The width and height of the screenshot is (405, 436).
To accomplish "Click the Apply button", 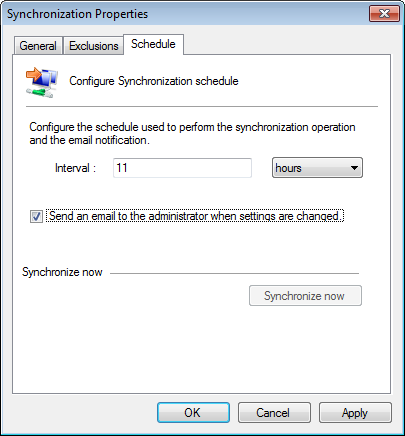I will pyautogui.click(x=355, y=413).
